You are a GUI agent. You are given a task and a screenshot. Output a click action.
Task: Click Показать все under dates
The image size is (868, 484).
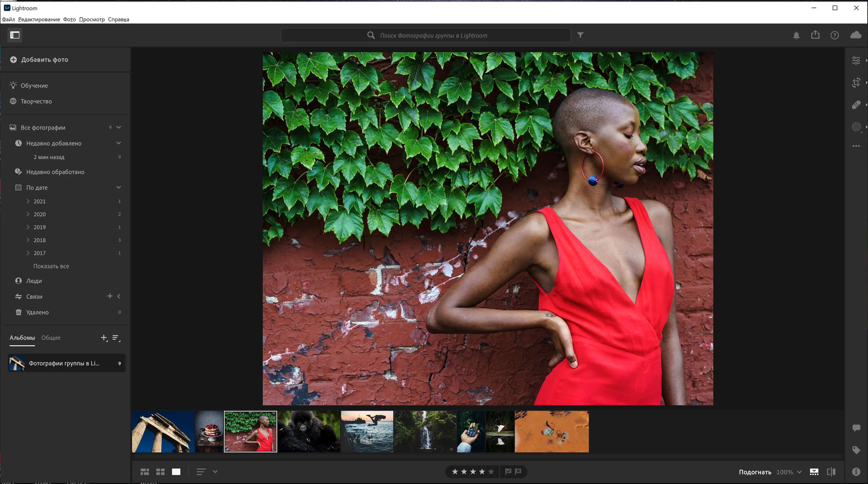51,266
